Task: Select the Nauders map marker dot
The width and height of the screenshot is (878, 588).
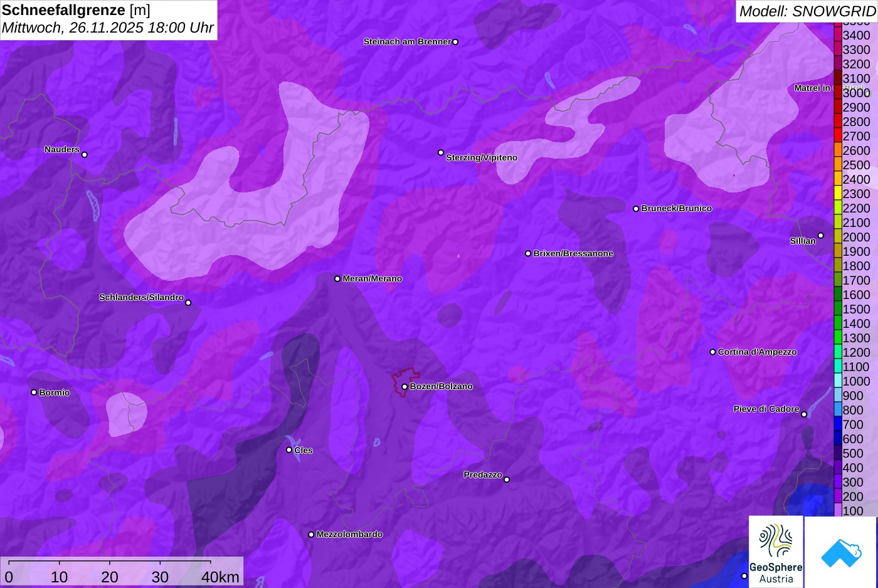Action: (85, 155)
